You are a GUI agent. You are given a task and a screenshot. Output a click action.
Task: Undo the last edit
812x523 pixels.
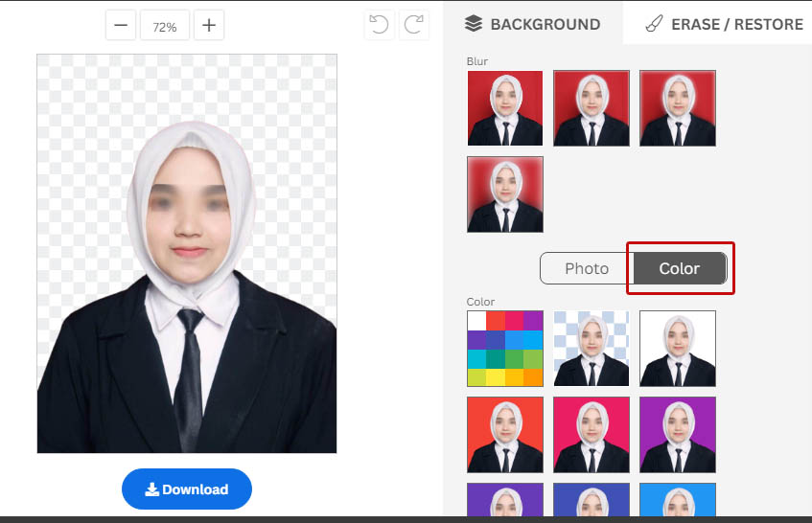(379, 25)
